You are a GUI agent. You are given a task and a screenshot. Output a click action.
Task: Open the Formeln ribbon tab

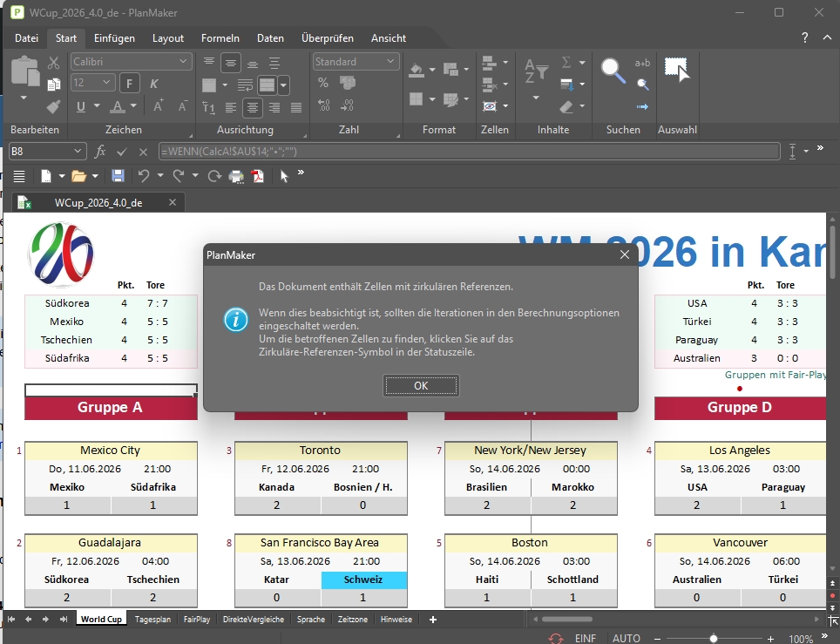[220, 38]
